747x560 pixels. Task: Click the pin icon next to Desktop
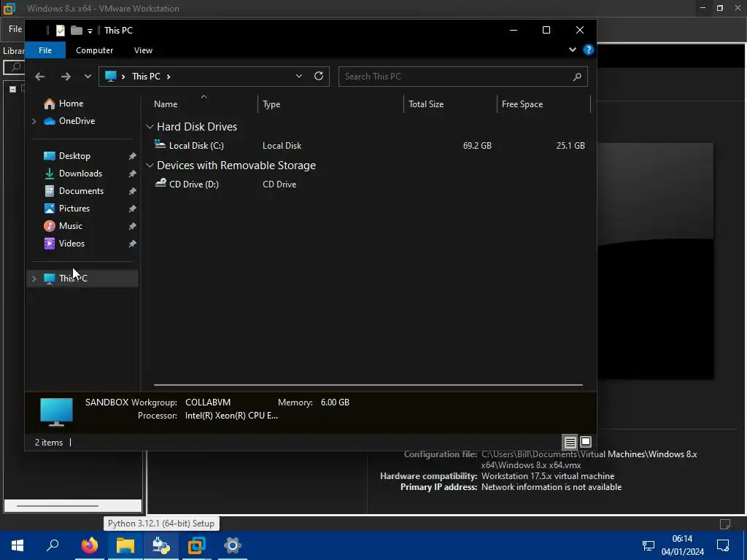tap(133, 156)
